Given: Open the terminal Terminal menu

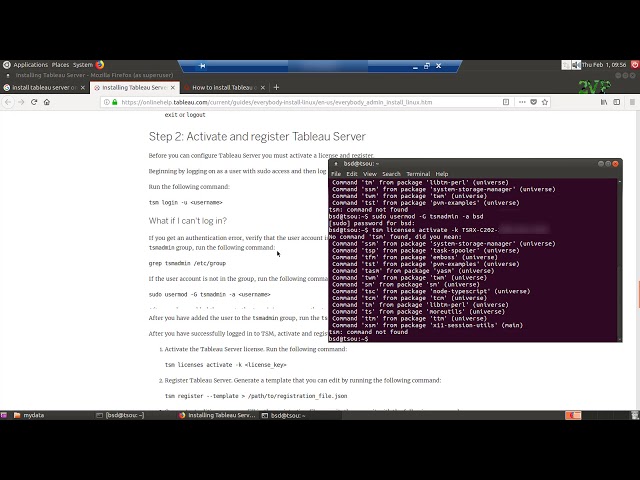Looking at the screenshot, I should pyautogui.click(x=418, y=174).
